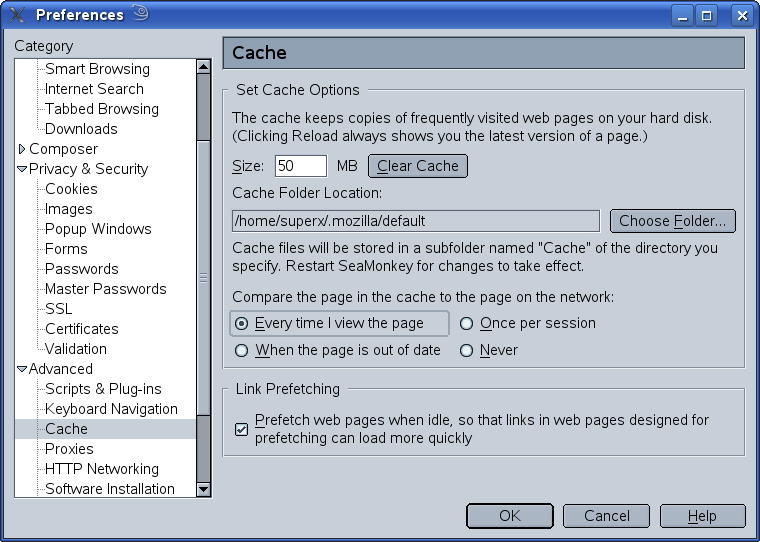The height and width of the screenshot is (542, 760).
Task: Click the cache Size input field
Action: 301,166
